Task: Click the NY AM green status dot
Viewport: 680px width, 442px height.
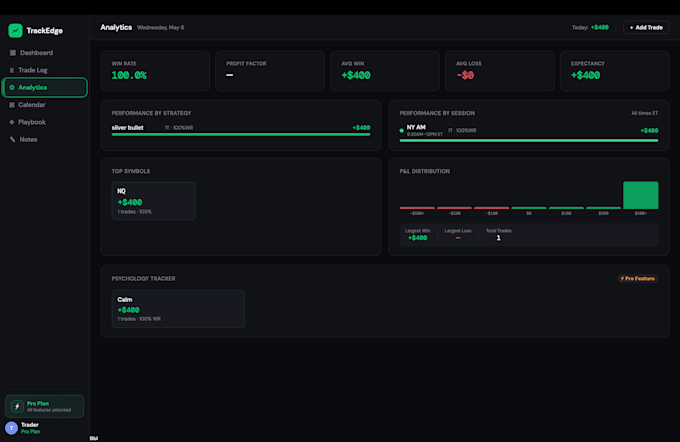Action: [402, 131]
